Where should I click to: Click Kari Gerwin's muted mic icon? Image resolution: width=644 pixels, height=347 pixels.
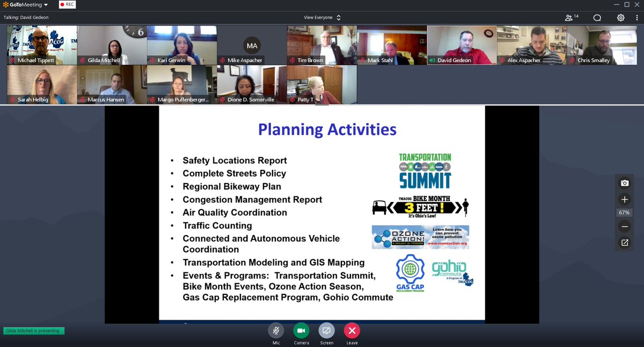(153, 60)
